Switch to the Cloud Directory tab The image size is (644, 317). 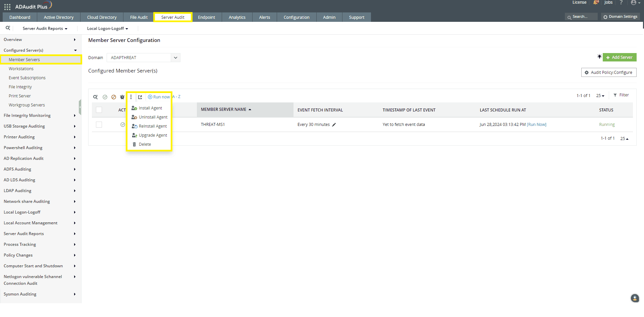coord(102,17)
